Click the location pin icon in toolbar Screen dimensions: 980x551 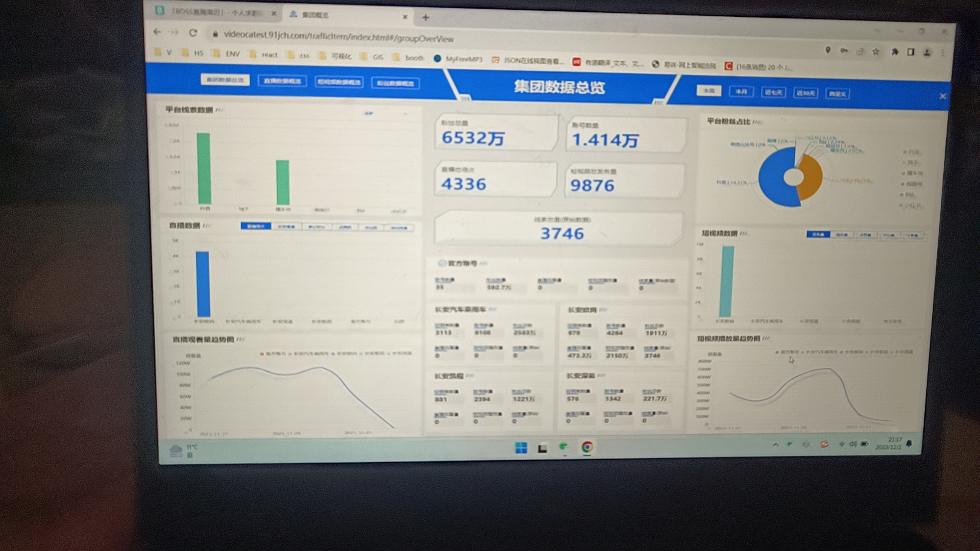point(827,50)
